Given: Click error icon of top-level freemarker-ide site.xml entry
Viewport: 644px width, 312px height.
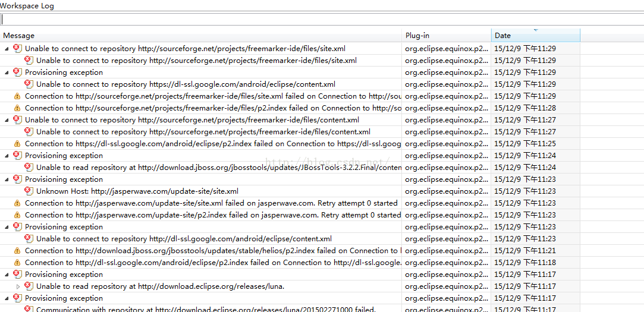Looking at the screenshot, I should click(x=17, y=48).
